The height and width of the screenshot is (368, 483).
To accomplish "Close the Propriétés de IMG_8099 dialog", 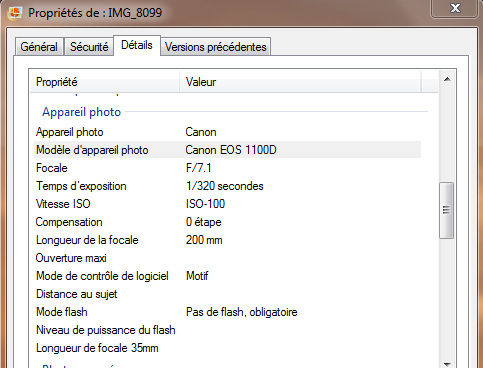I will click(455, 8).
